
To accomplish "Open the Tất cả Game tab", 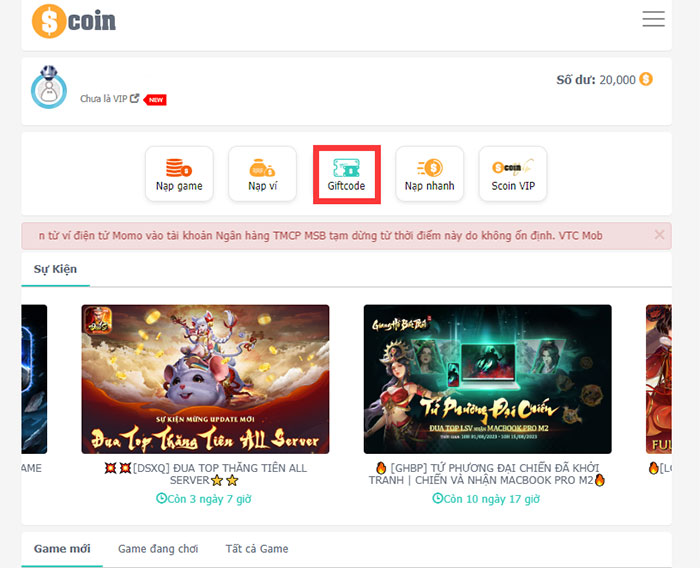I will click(257, 549).
